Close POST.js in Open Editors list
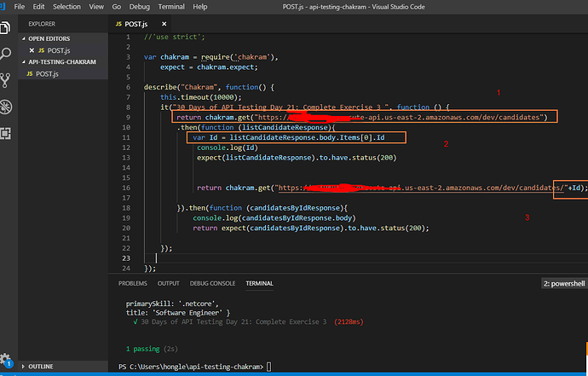588x376 pixels. [x=31, y=50]
